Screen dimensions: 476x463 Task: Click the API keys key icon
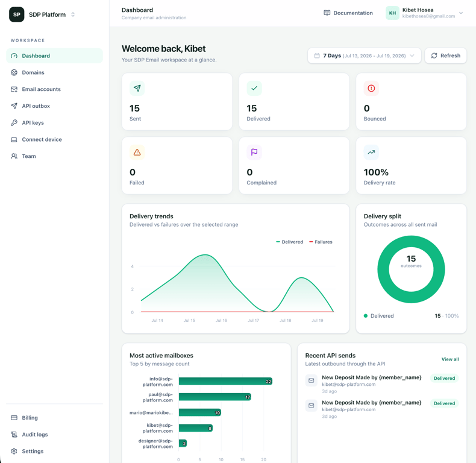14,123
